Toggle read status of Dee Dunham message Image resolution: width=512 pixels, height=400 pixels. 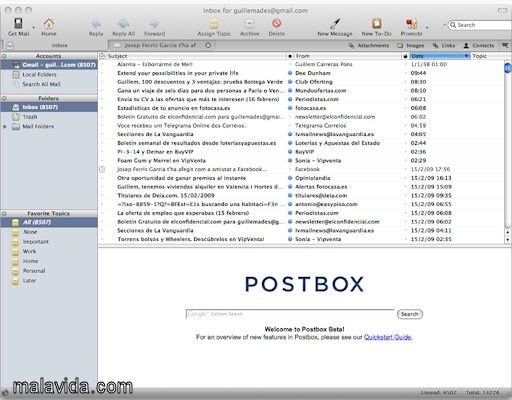(290, 73)
